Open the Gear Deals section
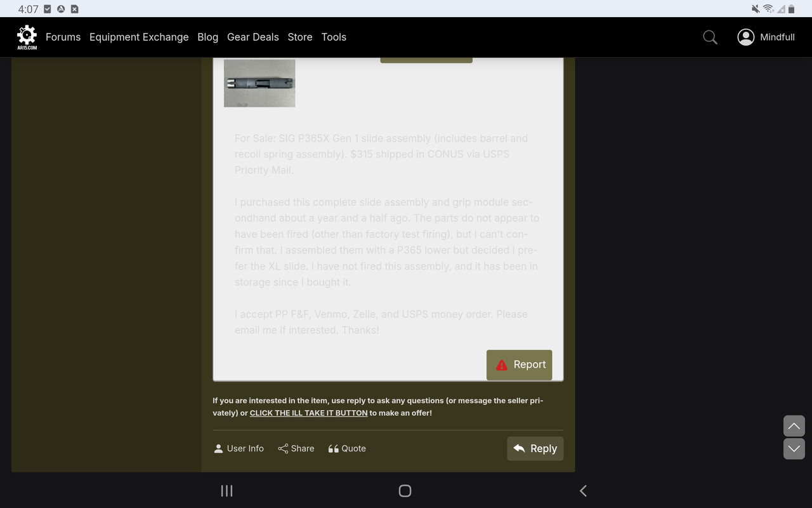Viewport: 812px width, 508px height. click(x=252, y=37)
